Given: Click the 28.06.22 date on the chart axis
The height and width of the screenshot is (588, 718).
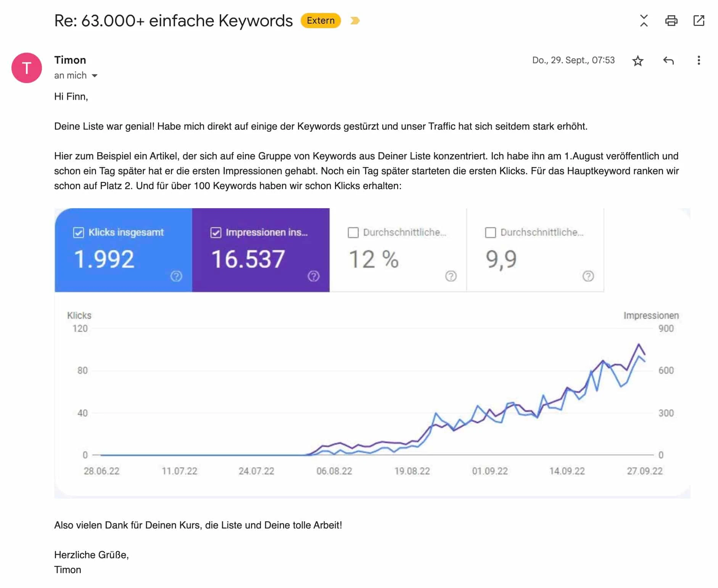Looking at the screenshot, I should point(101,471).
